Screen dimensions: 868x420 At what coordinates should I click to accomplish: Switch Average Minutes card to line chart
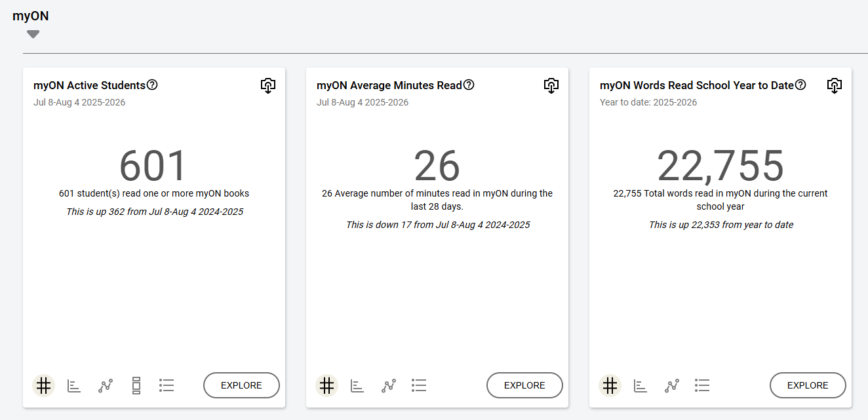pyautogui.click(x=389, y=385)
